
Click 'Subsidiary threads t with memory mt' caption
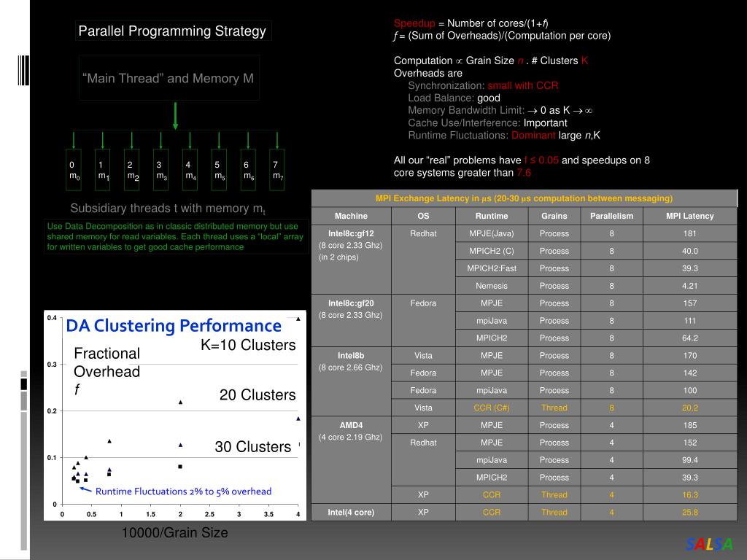[169, 209]
